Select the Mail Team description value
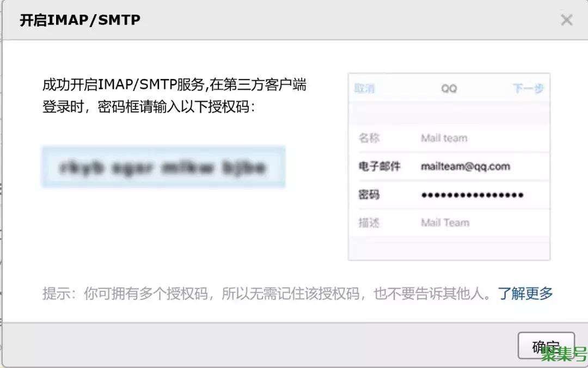 tap(445, 223)
